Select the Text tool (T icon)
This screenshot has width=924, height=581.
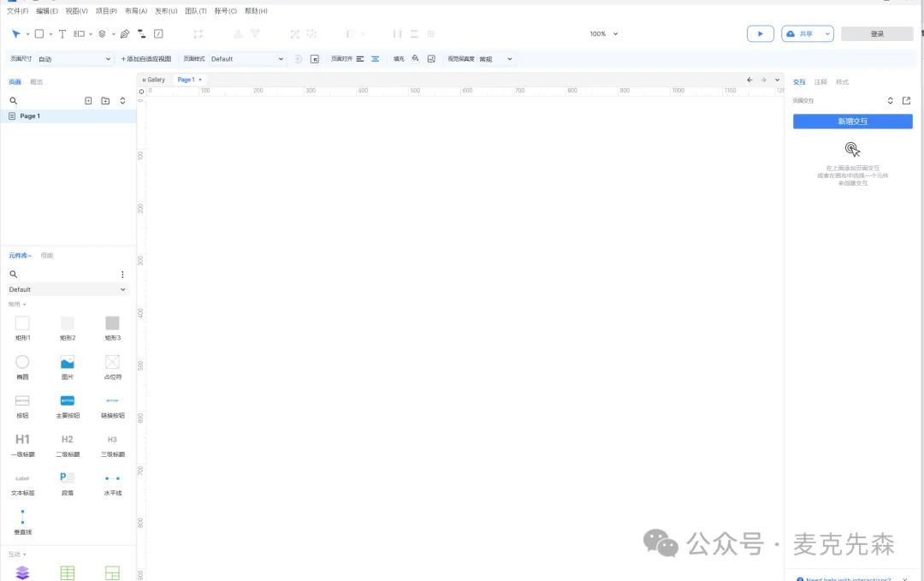[x=62, y=34]
